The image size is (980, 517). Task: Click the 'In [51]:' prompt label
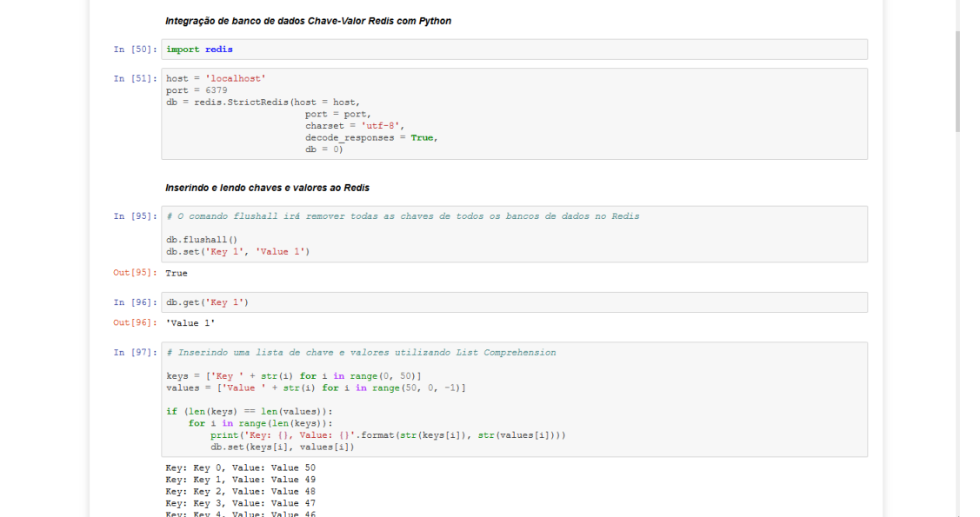136,79
